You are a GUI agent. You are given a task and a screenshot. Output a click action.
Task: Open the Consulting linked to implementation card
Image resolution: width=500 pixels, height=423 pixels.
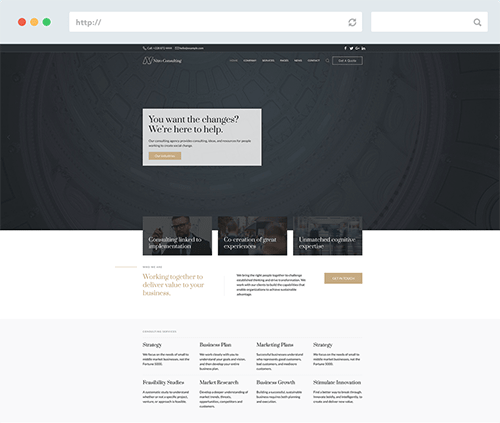tap(177, 236)
